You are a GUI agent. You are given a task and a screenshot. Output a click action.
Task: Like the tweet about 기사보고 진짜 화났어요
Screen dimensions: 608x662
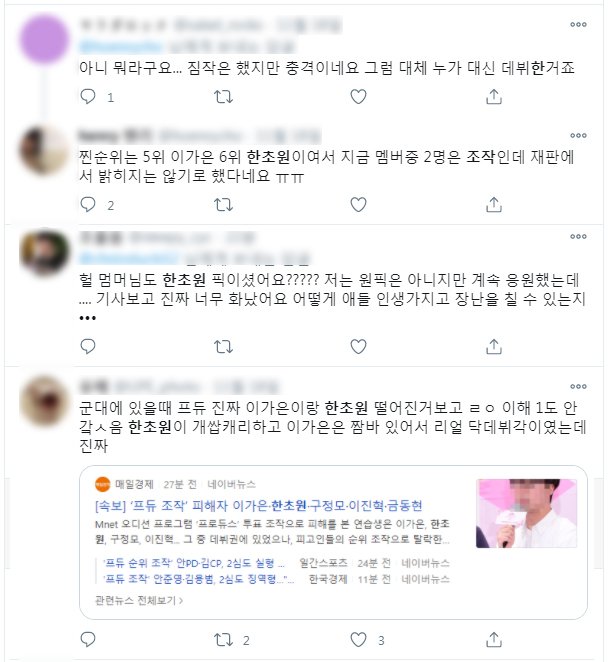point(358,346)
